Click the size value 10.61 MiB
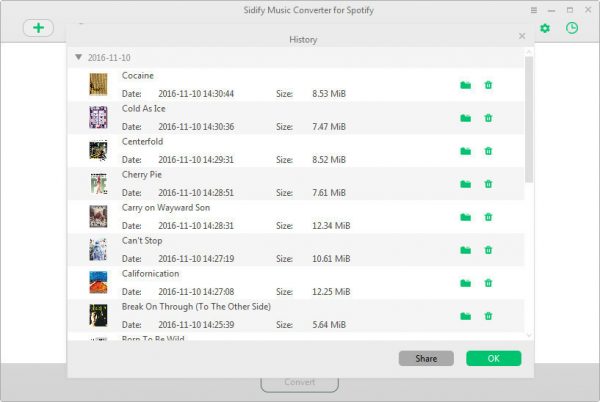600x402 pixels. tap(331, 259)
